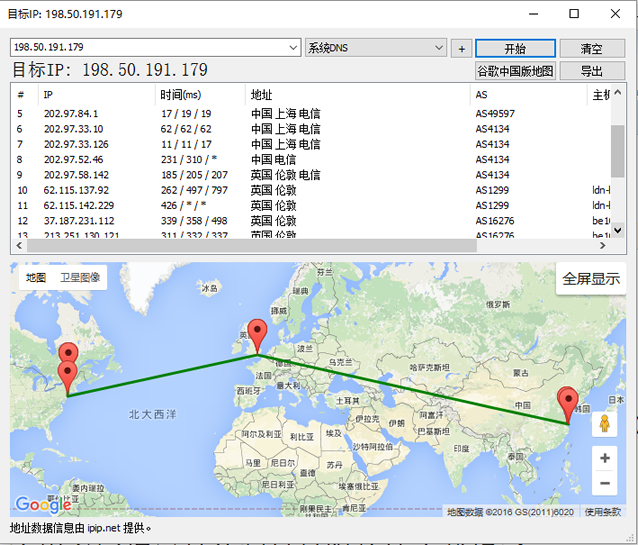Click the map marker over Shanghai

click(x=568, y=402)
